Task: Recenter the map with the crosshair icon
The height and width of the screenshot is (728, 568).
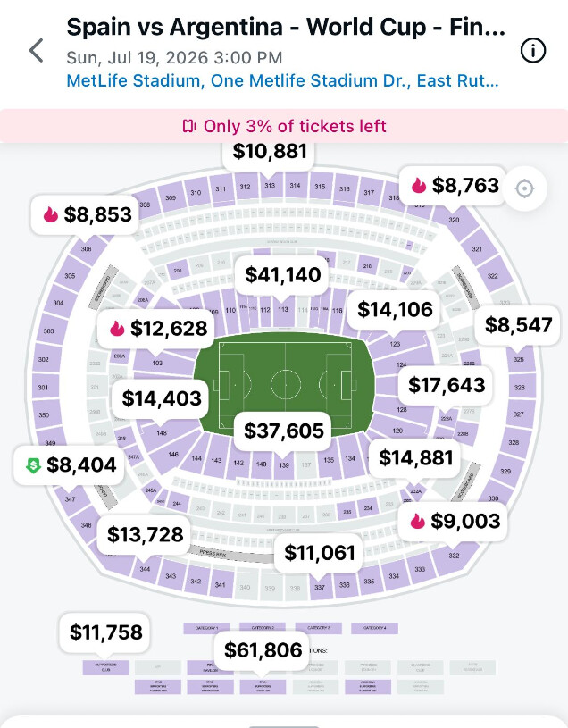Action: tap(525, 188)
